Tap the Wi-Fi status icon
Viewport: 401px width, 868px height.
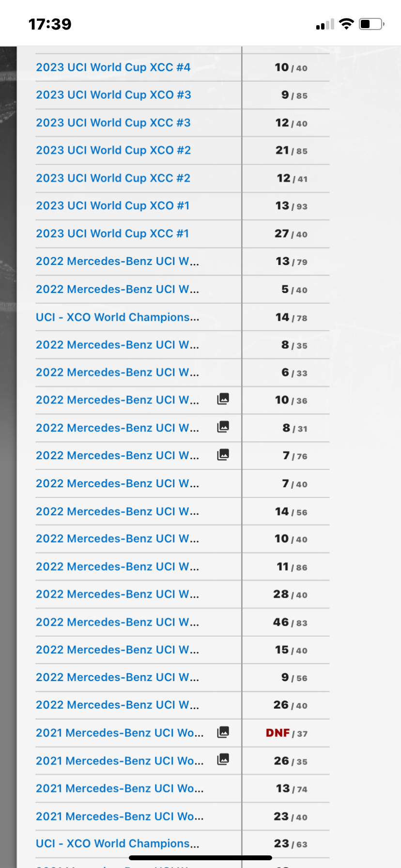(346, 24)
